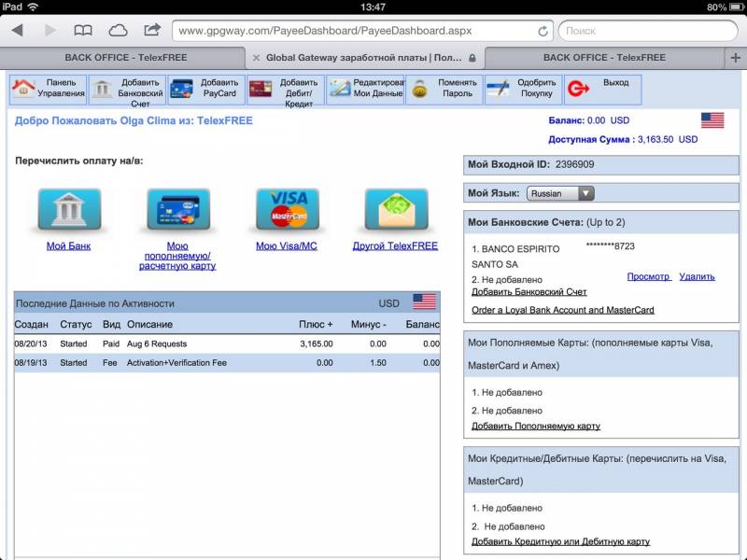Tap the Safari share icon

coord(152,30)
